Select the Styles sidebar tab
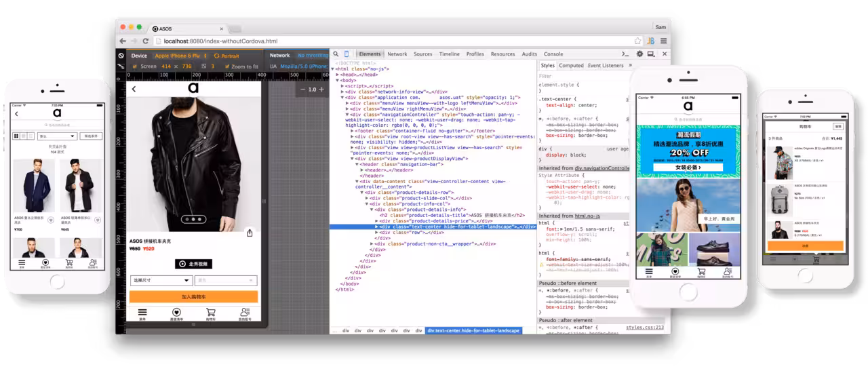The height and width of the screenshot is (373, 868). tap(547, 66)
